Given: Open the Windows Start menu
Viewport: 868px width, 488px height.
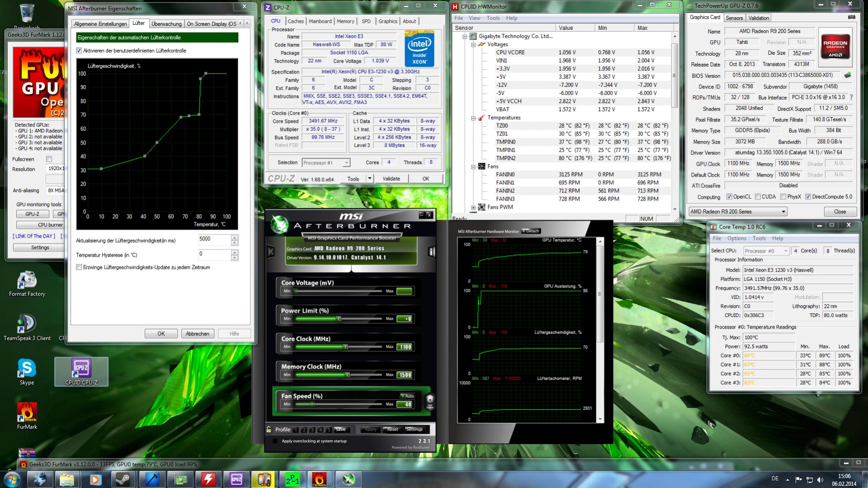Looking at the screenshot, I should 12,479.
